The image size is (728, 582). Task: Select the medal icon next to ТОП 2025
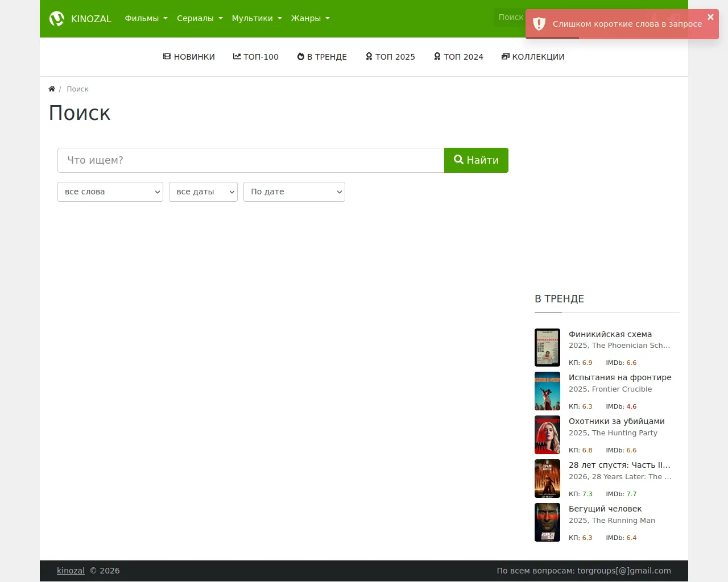(x=369, y=56)
